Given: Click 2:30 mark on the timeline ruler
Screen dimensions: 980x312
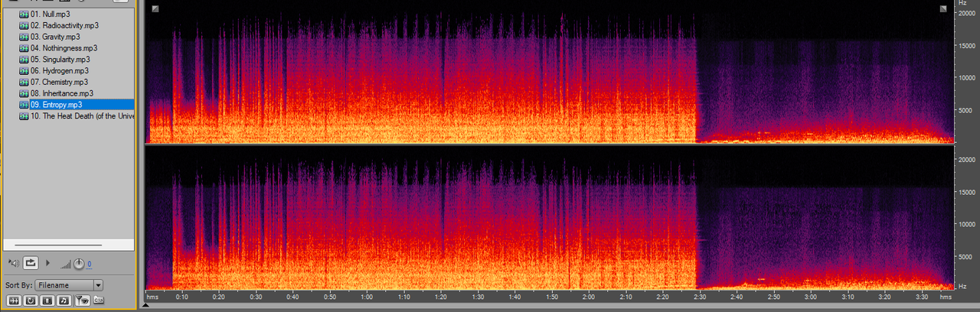Looking at the screenshot, I should (x=700, y=296).
